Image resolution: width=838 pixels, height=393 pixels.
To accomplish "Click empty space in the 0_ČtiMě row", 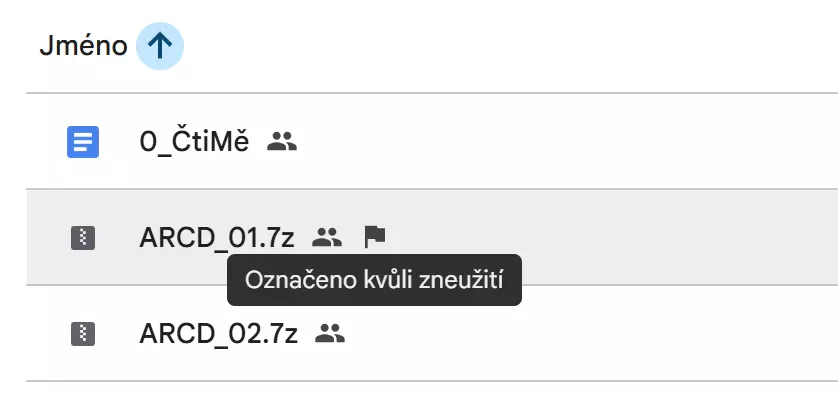I will pyautogui.click(x=561, y=141).
